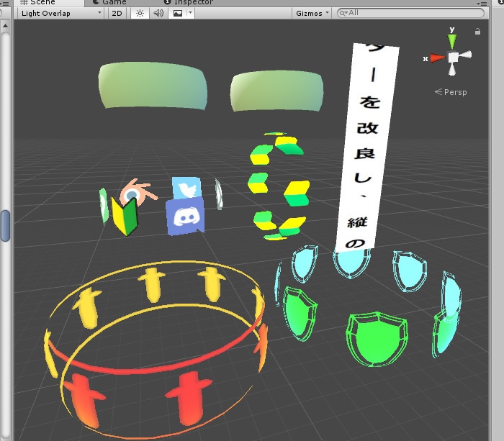This screenshot has width=504, height=441.
Task: Click the center cube of orientation gizmo
Action: 453,58
